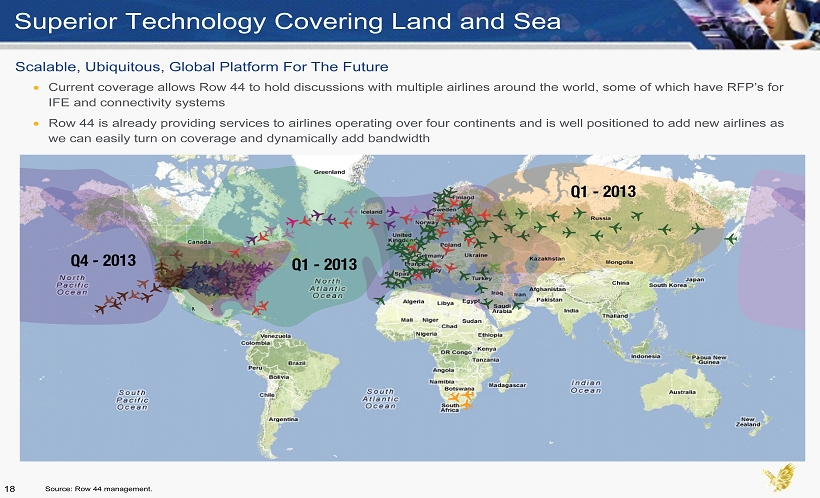This screenshot has height=498, width=820.
Task: Select the orange airplane above South Africa
Action: pos(457,396)
